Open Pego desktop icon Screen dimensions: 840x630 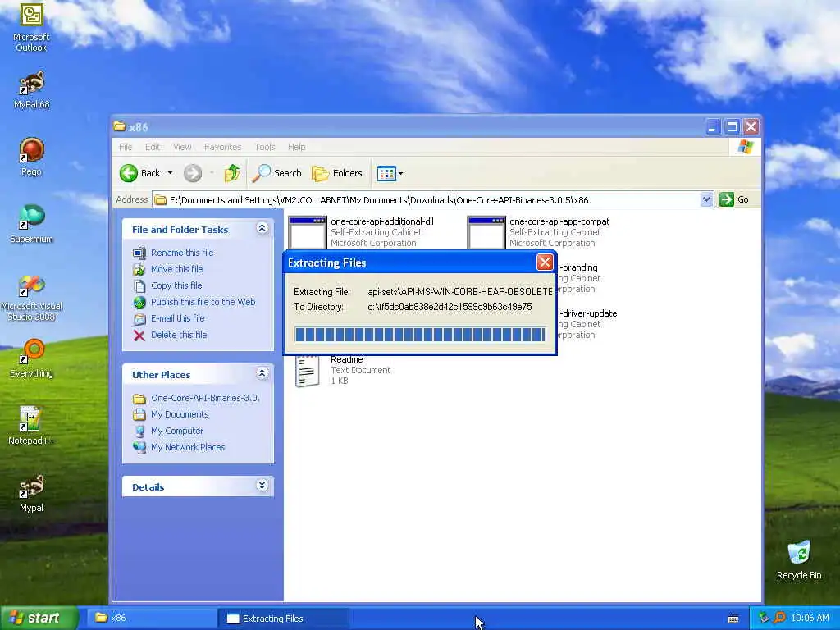31,157
